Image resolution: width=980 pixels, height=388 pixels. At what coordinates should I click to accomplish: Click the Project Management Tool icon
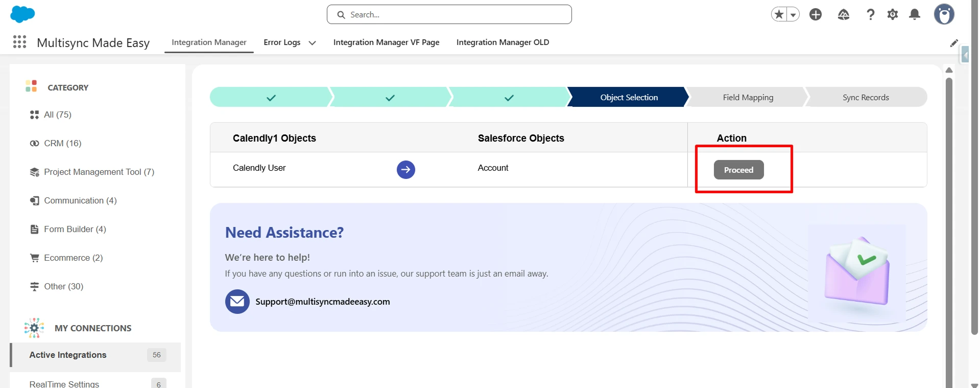tap(34, 172)
